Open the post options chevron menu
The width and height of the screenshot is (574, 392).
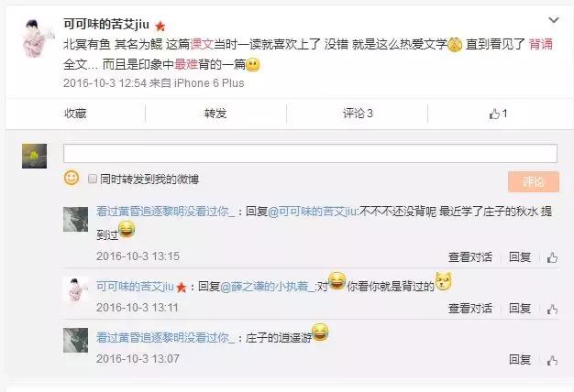(554, 20)
